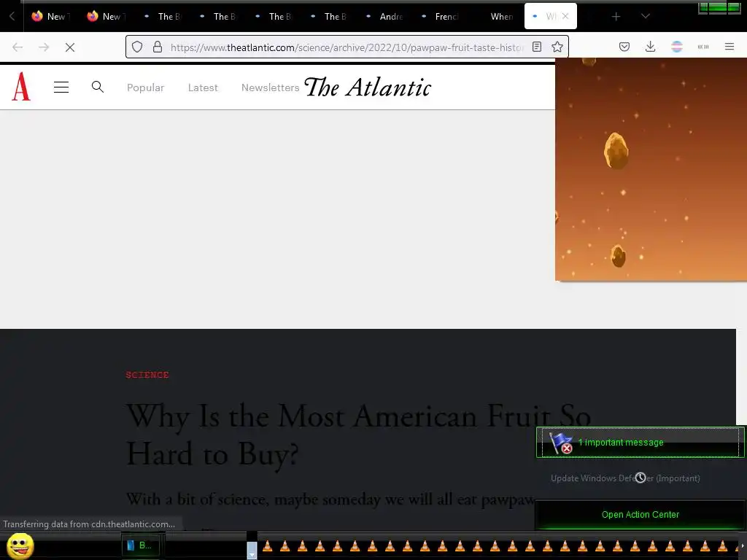Click the striped circle extension icon

pos(677,47)
